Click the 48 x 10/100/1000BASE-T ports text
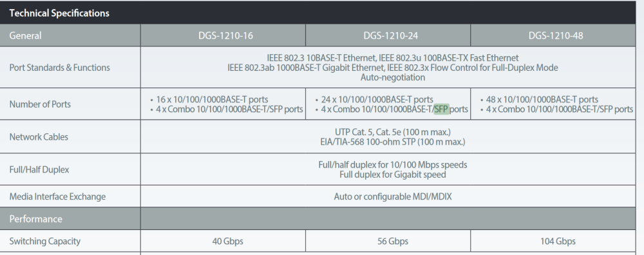 542,99
